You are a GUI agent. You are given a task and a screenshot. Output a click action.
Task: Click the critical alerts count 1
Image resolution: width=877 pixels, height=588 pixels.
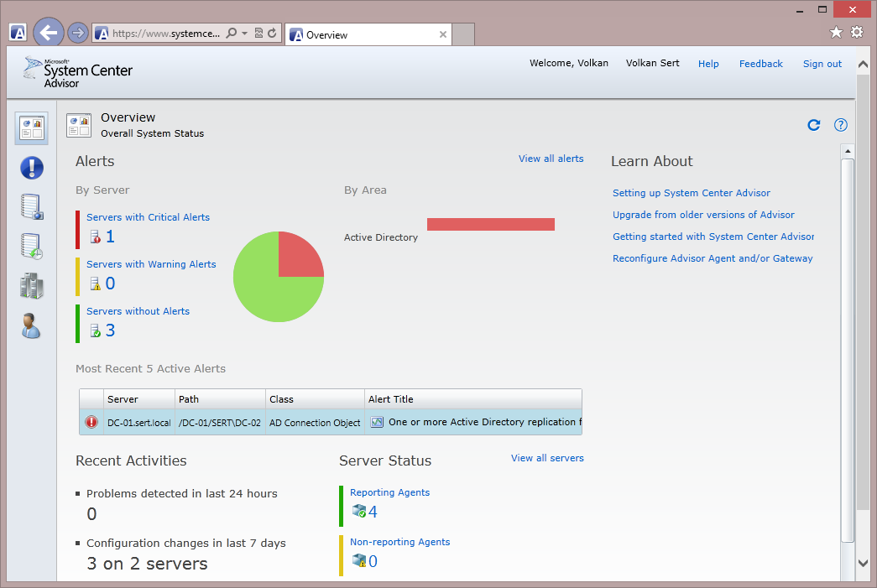(110, 237)
